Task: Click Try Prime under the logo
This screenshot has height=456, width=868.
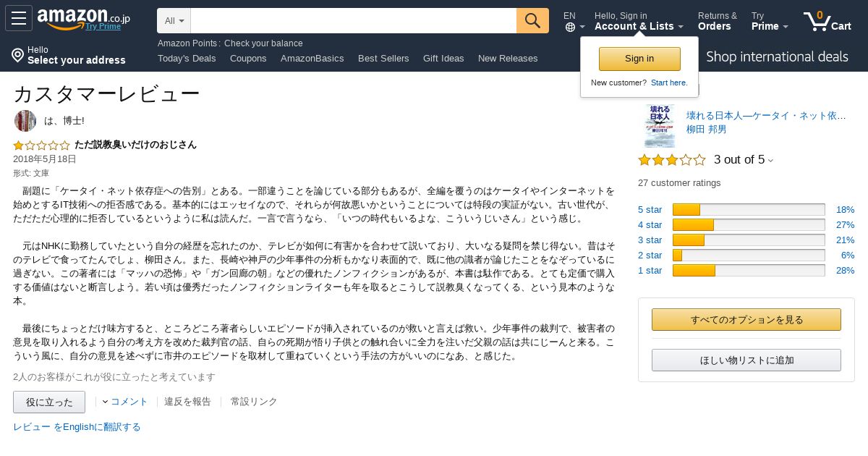Action: click(103, 27)
